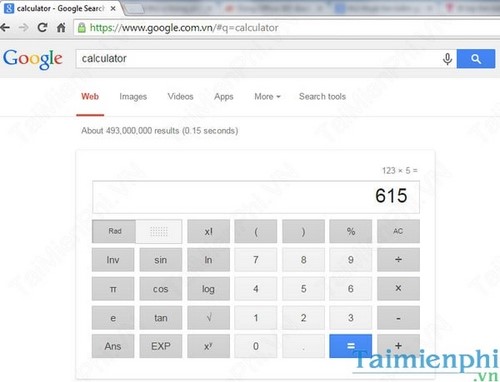Reload the page with the refresh icon
Screen dimensions: 500x382
[x=42, y=27]
